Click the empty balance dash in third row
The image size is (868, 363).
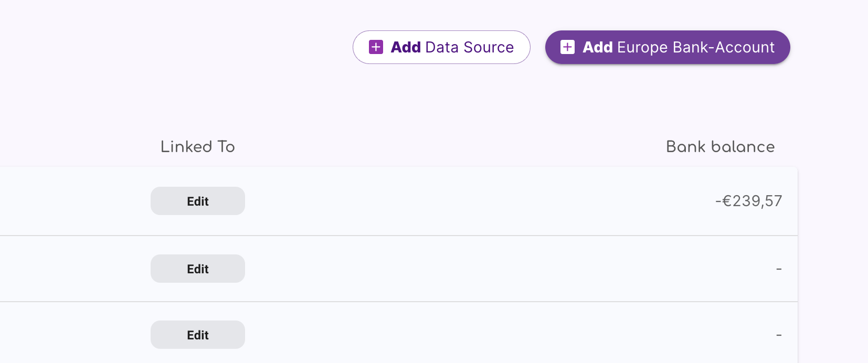click(779, 335)
